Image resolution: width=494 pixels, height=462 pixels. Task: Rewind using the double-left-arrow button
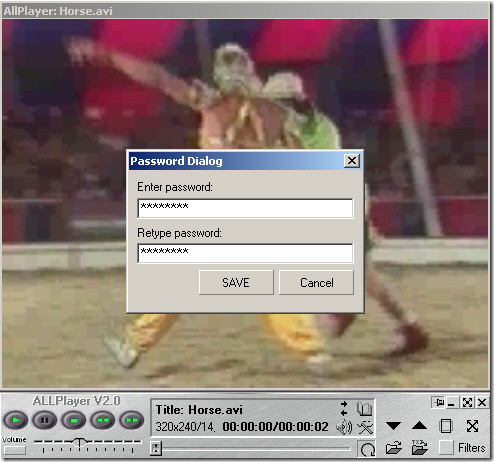click(103, 420)
